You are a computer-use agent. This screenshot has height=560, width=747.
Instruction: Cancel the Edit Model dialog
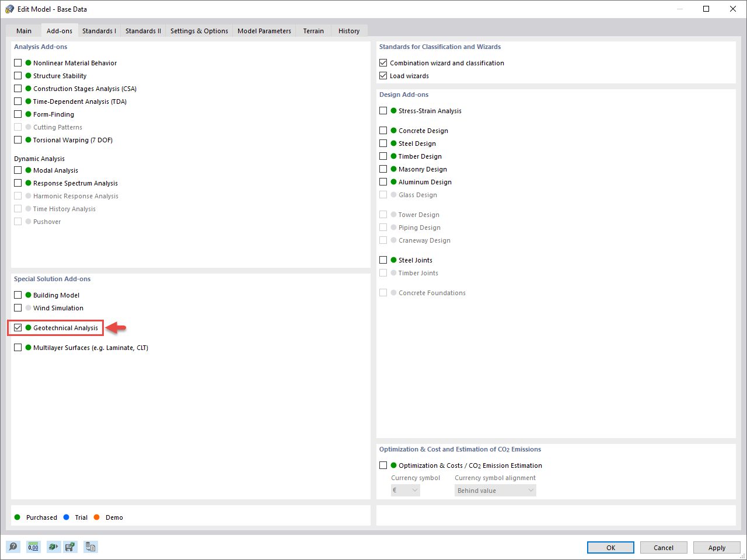[x=664, y=547]
